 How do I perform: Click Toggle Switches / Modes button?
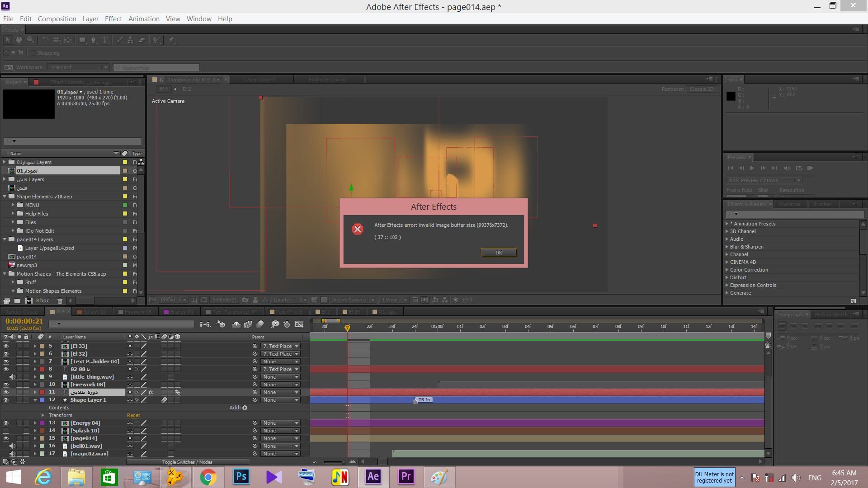(x=187, y=462)
